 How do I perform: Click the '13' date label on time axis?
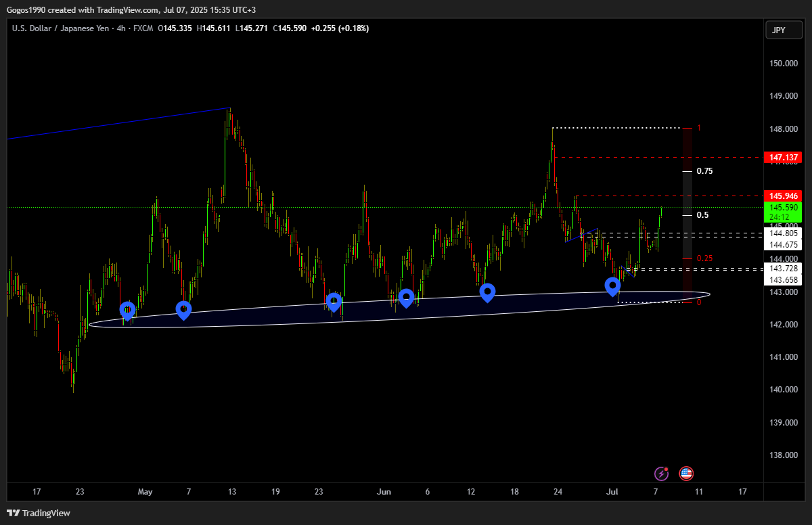click(233, 492)
